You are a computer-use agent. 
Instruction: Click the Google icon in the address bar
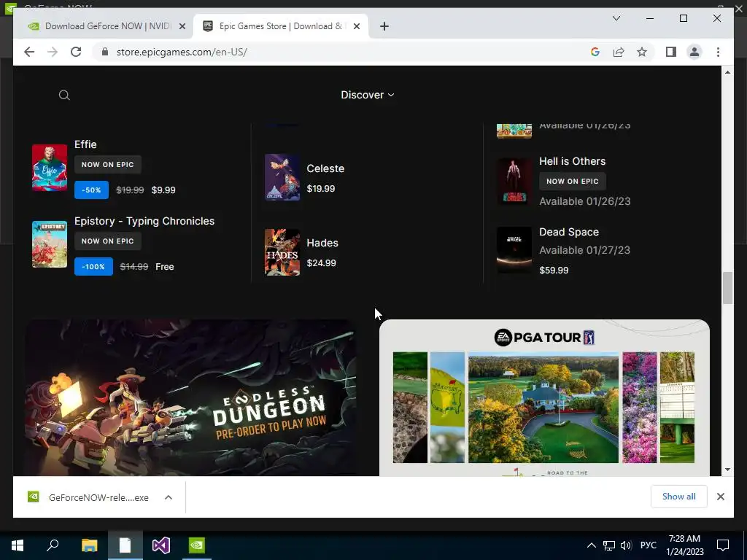coord(595,52)
